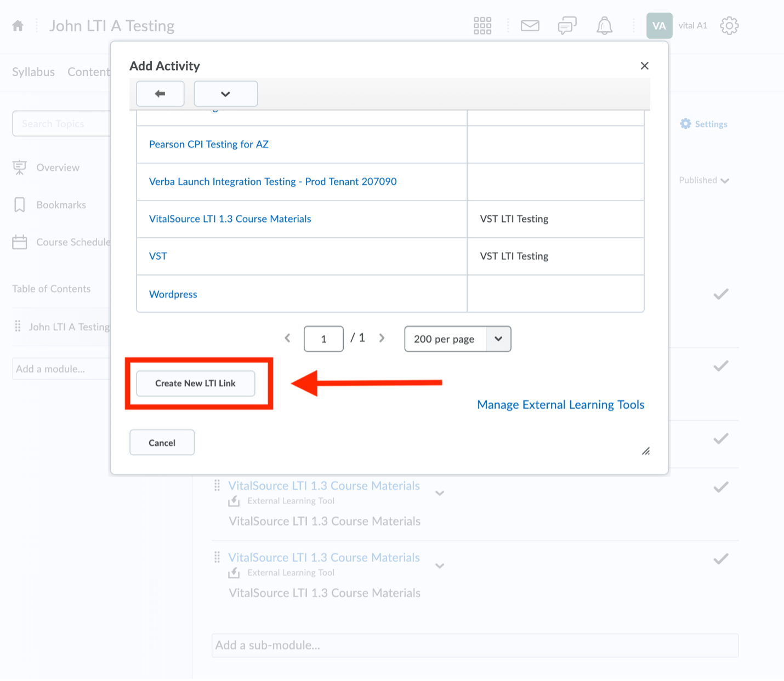Go to next page of results

coord(382,338)
